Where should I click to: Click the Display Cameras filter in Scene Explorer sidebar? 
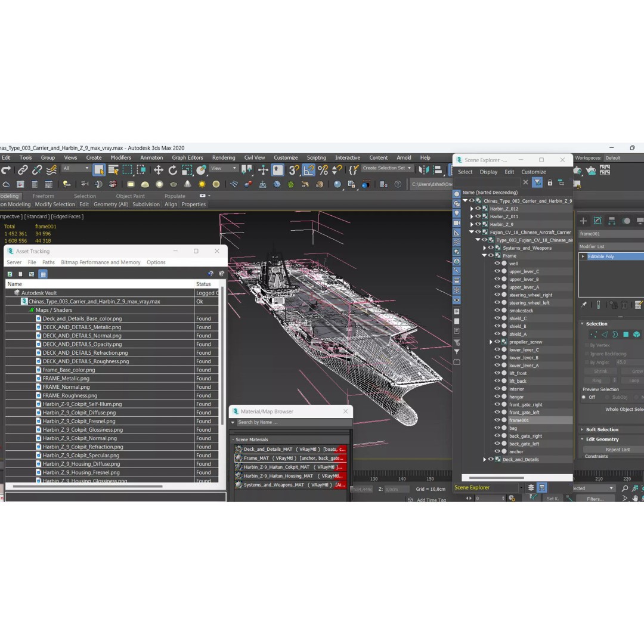(457, 222)
